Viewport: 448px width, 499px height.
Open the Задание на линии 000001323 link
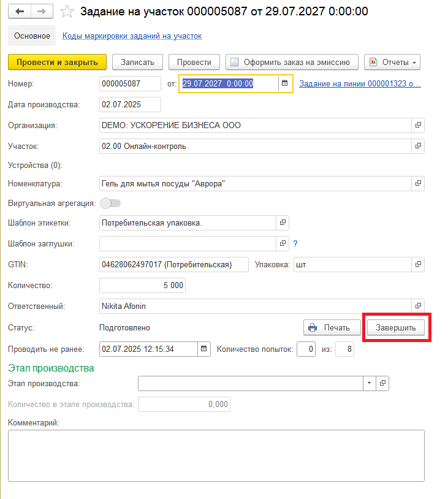coord(360,84)
